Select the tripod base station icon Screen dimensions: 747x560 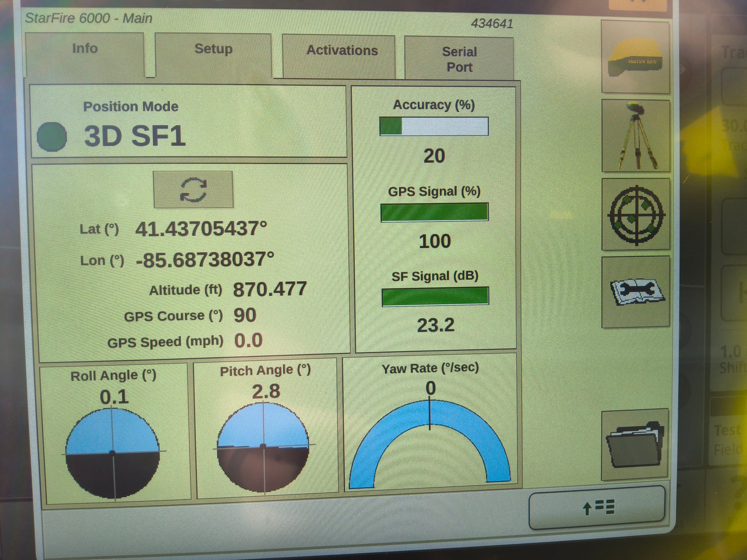click(635, 136)
